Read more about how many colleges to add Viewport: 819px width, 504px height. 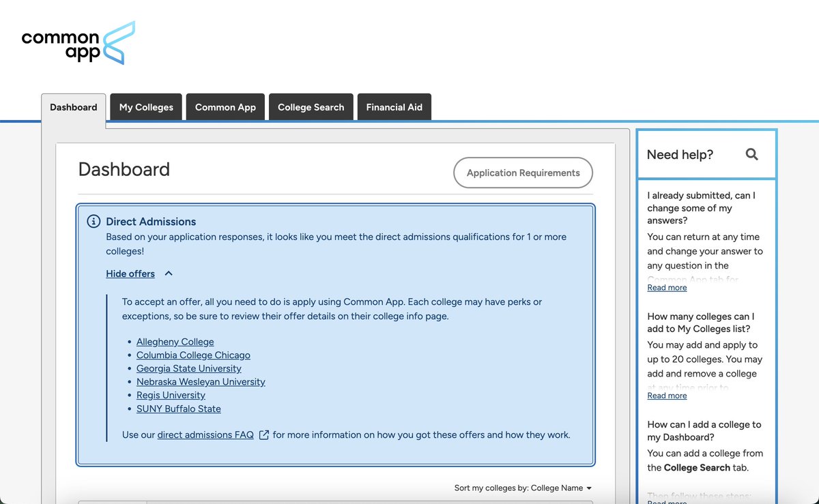[x=667, y=396]
